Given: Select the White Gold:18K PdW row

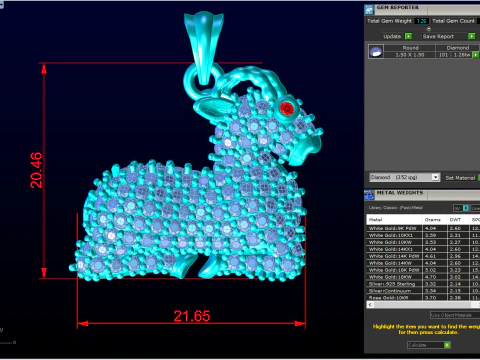Looking at the screenshot, I should click(x=423, y=270).
